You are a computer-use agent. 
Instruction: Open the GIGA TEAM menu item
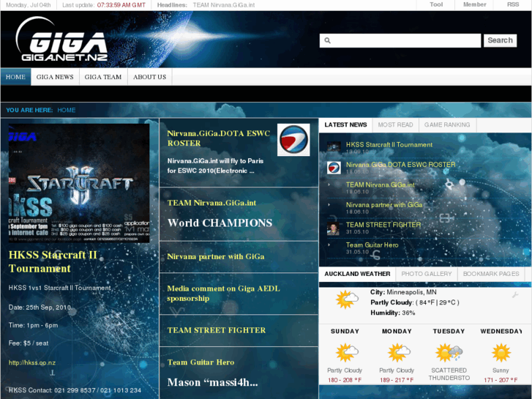103,77
